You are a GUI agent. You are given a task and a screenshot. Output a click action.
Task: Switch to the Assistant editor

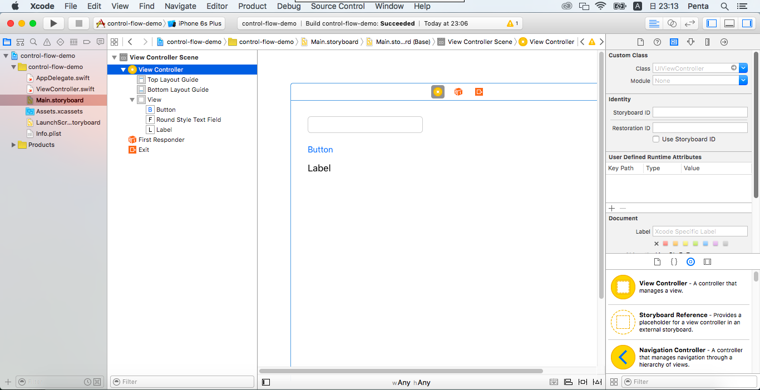671,23
